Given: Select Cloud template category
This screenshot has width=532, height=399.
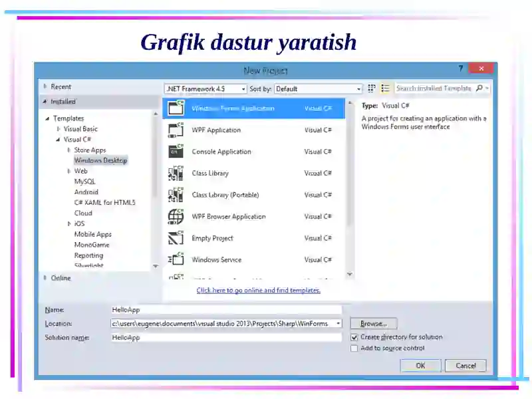Looking at the screenshot, I should coord(83,213).
